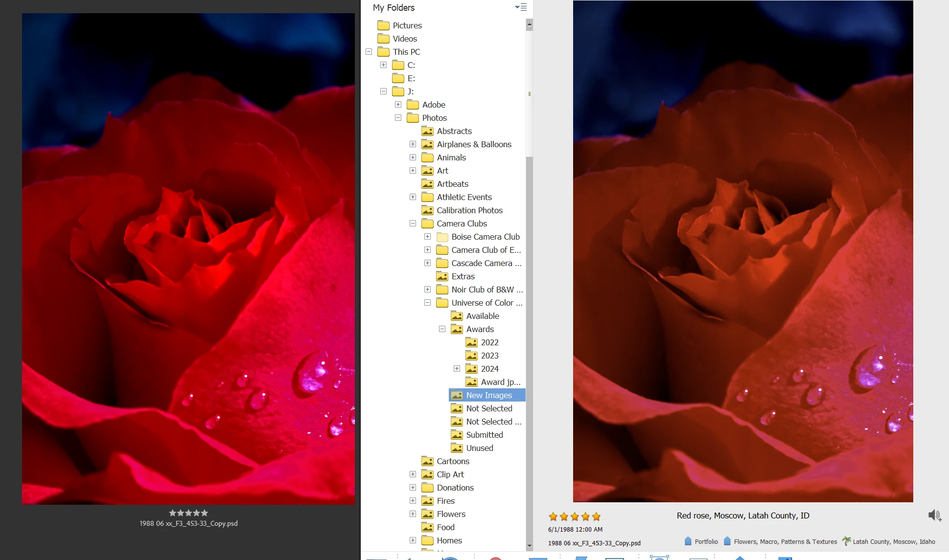Open the My Folders panel options menu
949x560 pixels.
point(521,7)
